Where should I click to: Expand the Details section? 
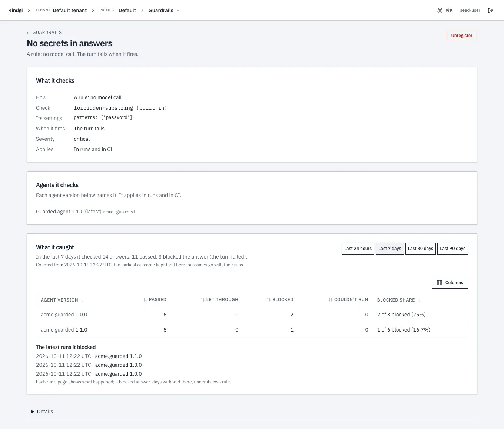[252, 412]
